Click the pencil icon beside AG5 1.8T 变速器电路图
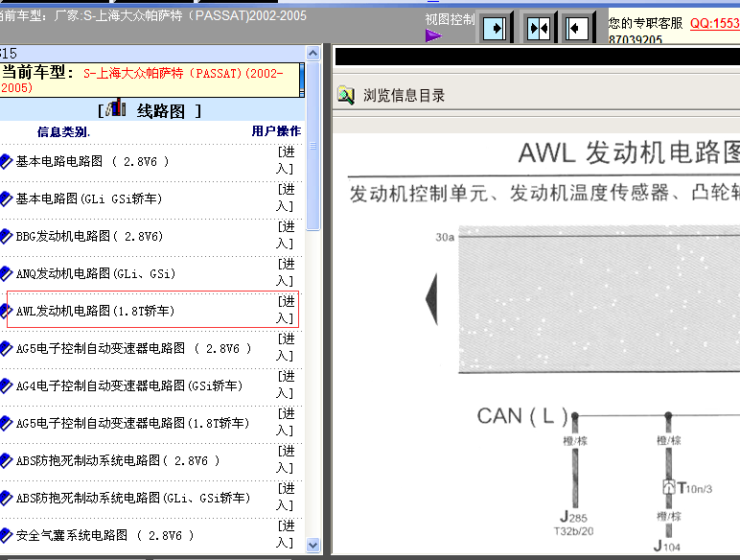This screenshot has width=740, height=560. click(x=6, y=423)
